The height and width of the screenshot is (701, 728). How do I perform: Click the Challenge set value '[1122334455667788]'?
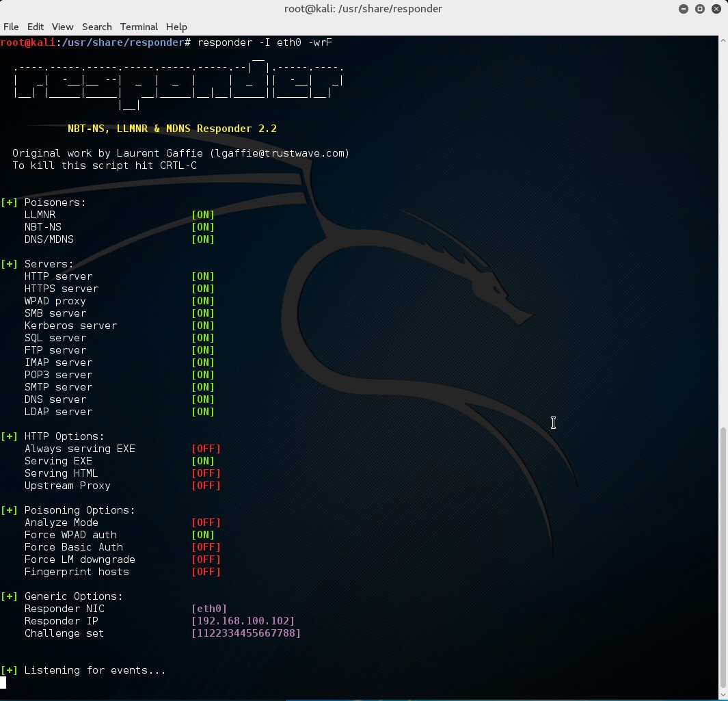[x=246, y=634]
